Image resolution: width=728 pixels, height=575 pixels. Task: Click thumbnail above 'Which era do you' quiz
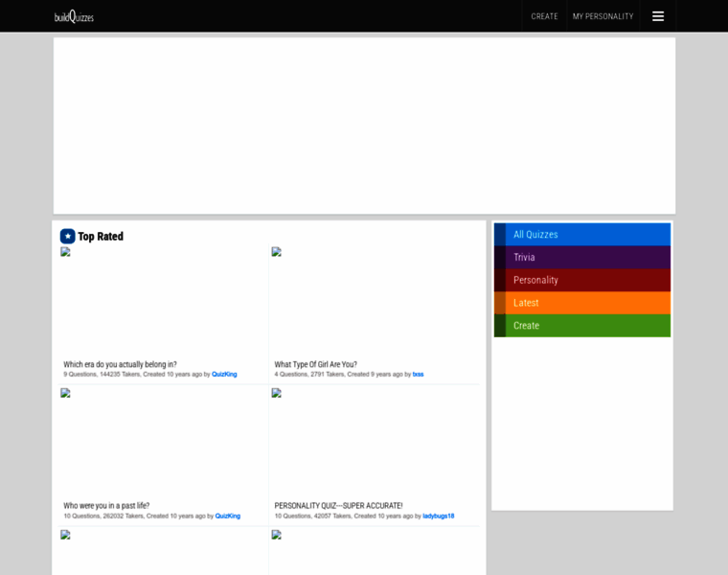pos(65,252)
